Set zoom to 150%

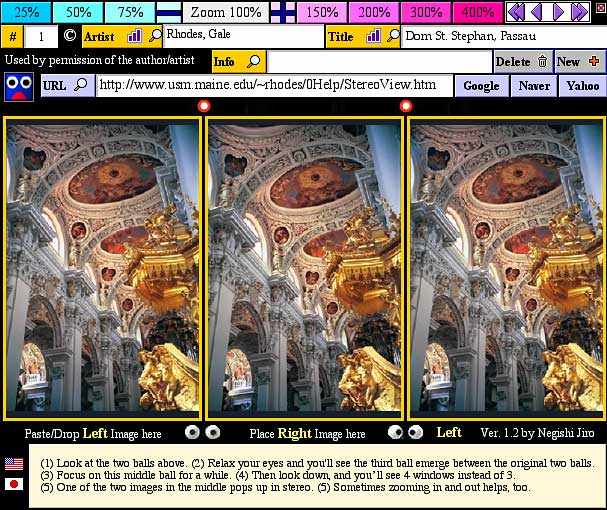(x=322, y=12)
